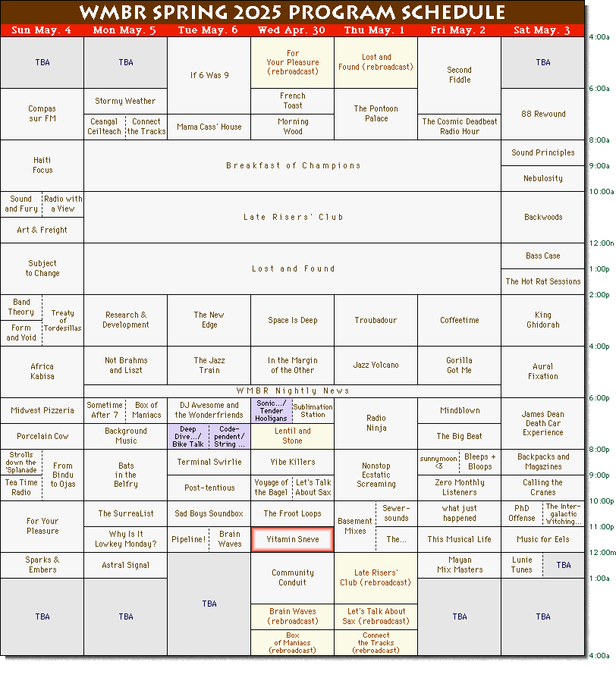Open Compas sur FM on Sunday

pyautogui.click(x=42, y=114)
